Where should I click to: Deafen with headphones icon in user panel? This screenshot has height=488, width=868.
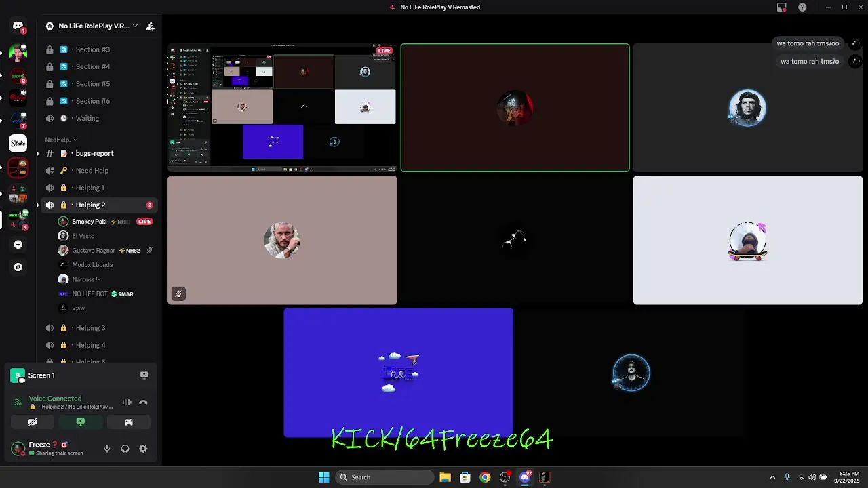click(125, 449)
